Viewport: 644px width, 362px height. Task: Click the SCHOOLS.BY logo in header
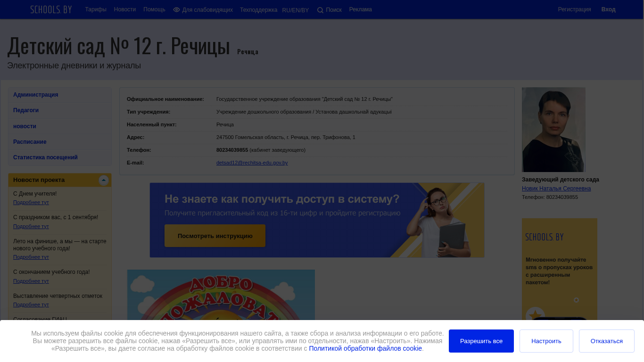click(x=51, y=9)
